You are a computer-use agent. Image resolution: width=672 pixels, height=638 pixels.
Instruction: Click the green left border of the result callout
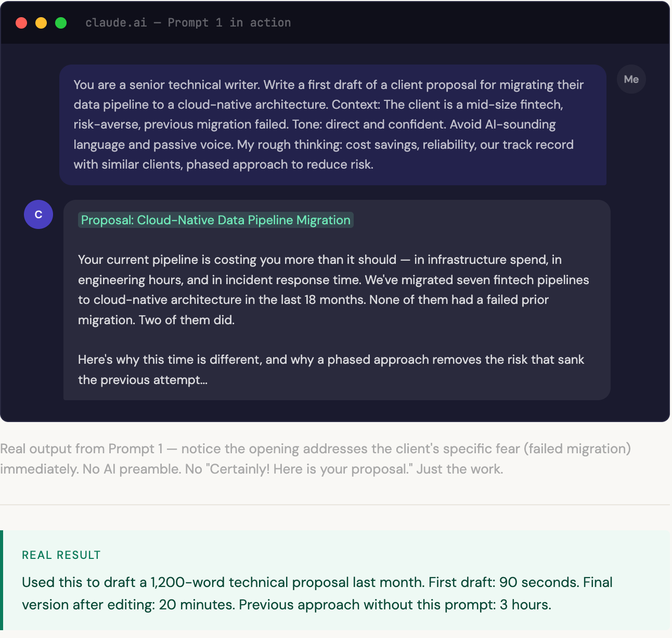2,580
